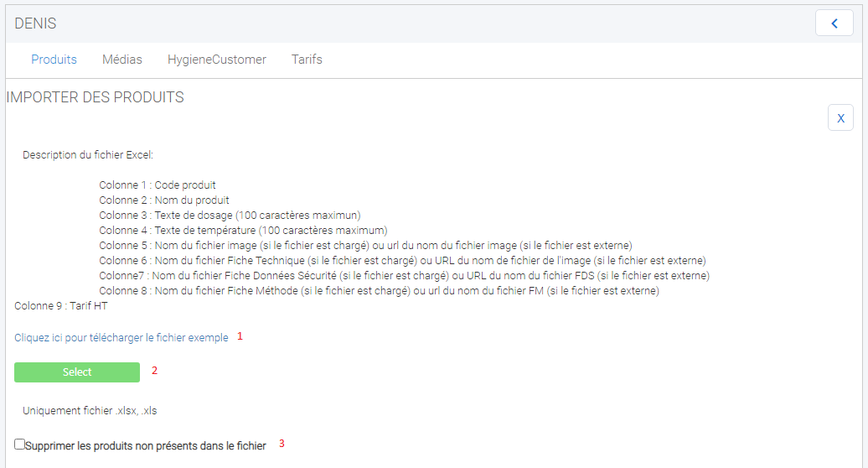Click the Colonne 6 Fiche Technique line
868x468 pixels.
(x=402, y=261)
